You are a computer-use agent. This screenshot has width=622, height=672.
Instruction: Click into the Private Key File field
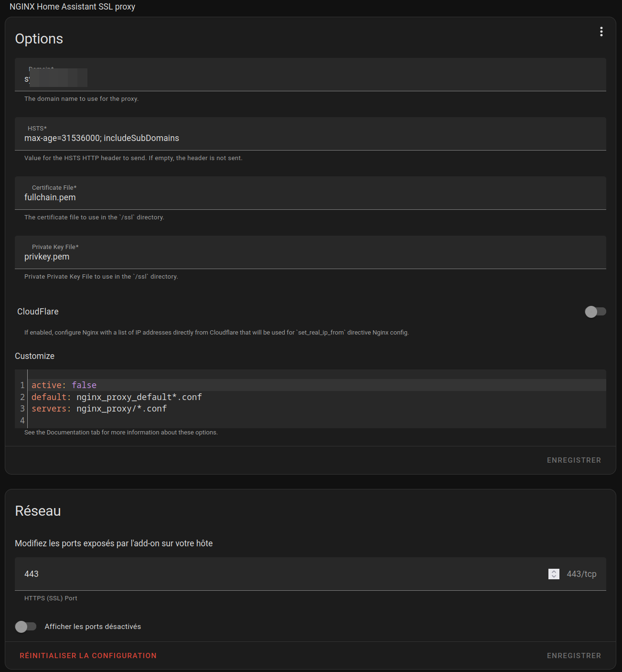[x=311, y=257]
